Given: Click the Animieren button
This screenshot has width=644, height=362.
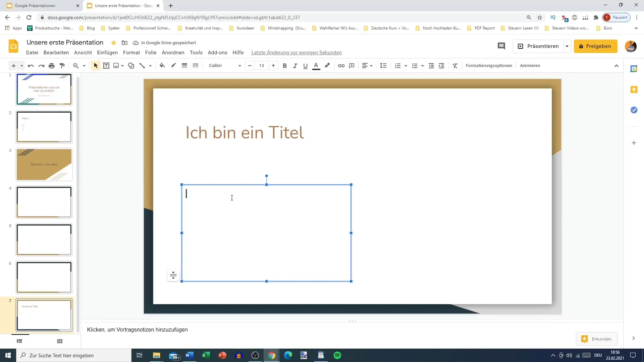Looking at the screenshot, I should (x=530, y=66).
